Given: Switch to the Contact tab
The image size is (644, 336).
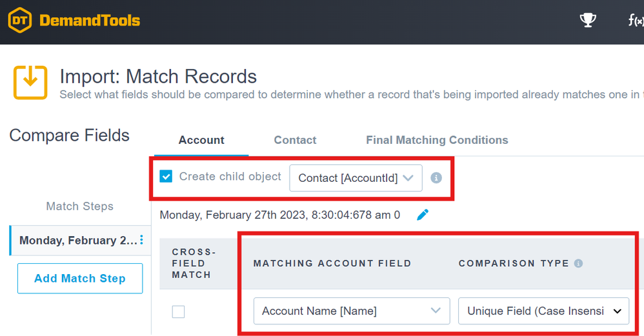Looking at the screenshot, I should tap(295, 140).
